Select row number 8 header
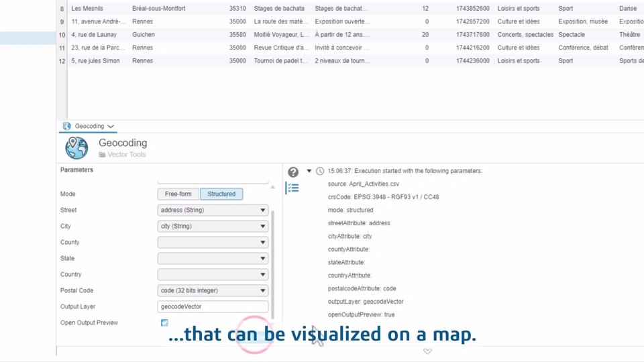Viewport: 644px width, 362px height. click(x=62, y=8)
